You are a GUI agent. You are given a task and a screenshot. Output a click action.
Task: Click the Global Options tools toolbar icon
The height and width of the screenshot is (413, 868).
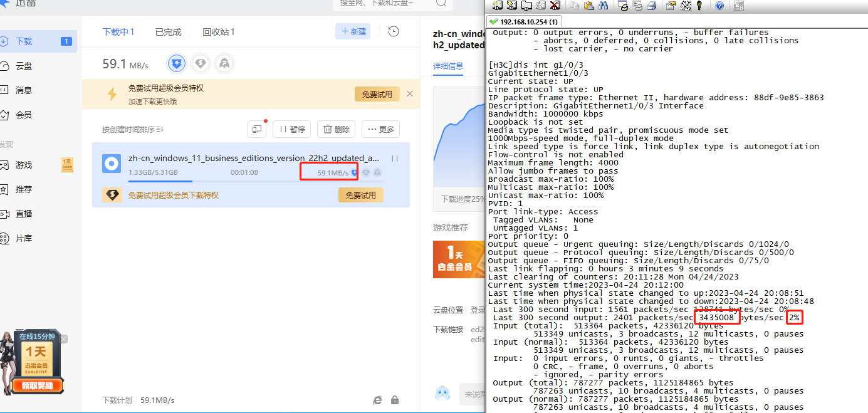[685, 6]
